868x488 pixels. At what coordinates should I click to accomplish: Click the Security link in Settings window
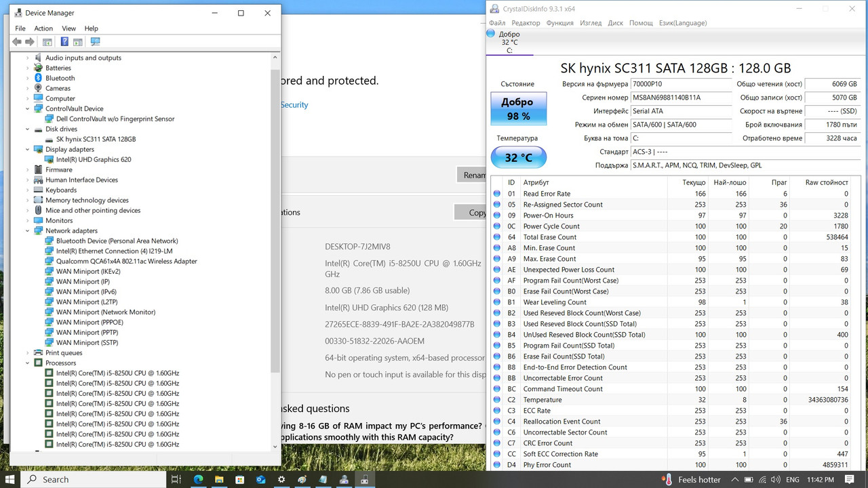(294, 105)
